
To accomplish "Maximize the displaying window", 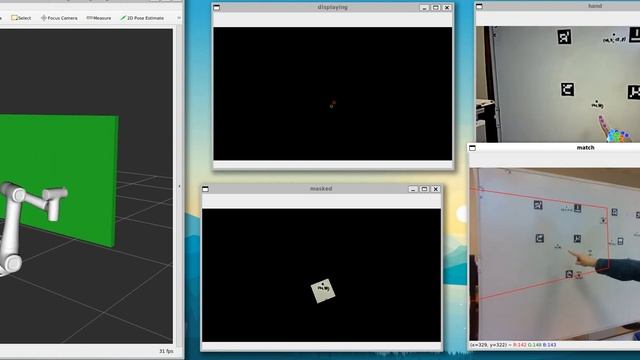I will (436, 7).
